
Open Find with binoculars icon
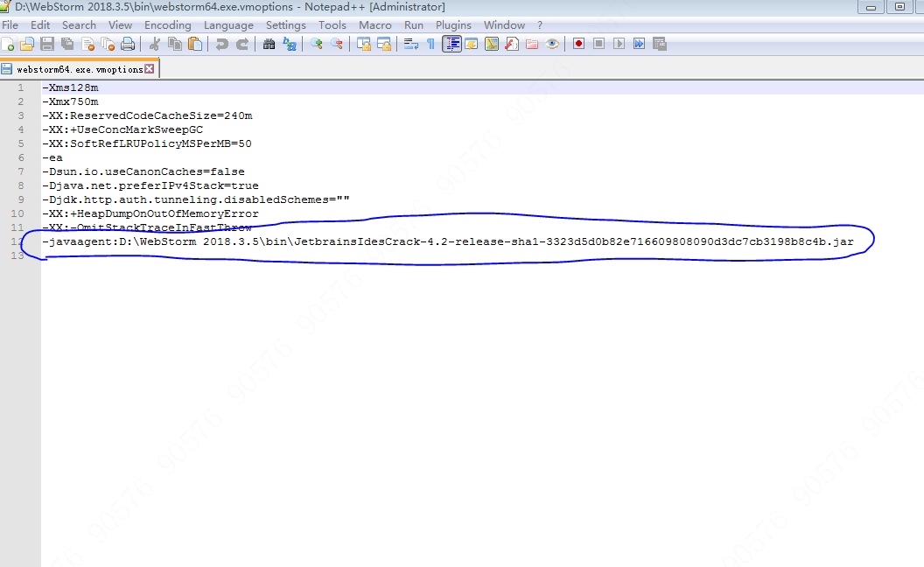pos(269,45)
